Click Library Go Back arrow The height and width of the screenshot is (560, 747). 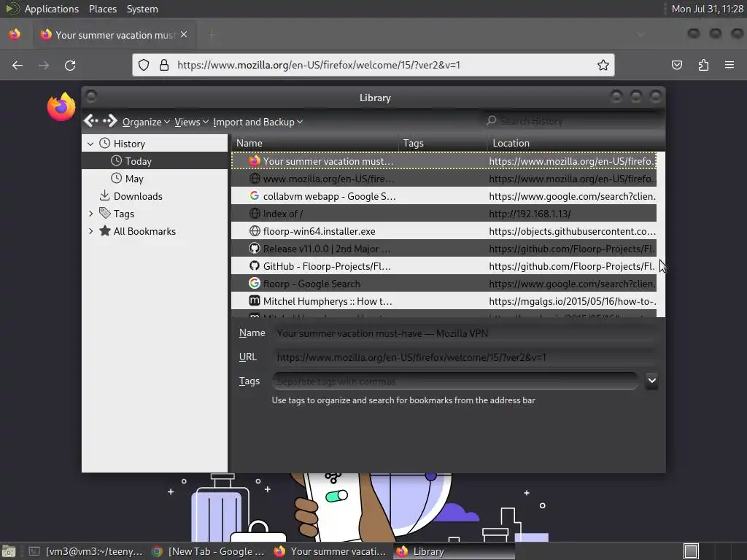[91, 122]
